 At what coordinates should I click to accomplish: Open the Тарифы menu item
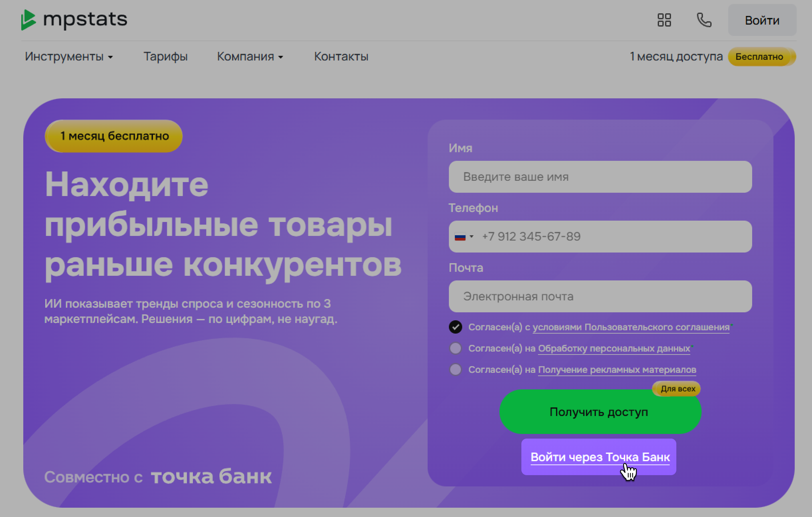(x=165, y=56)
